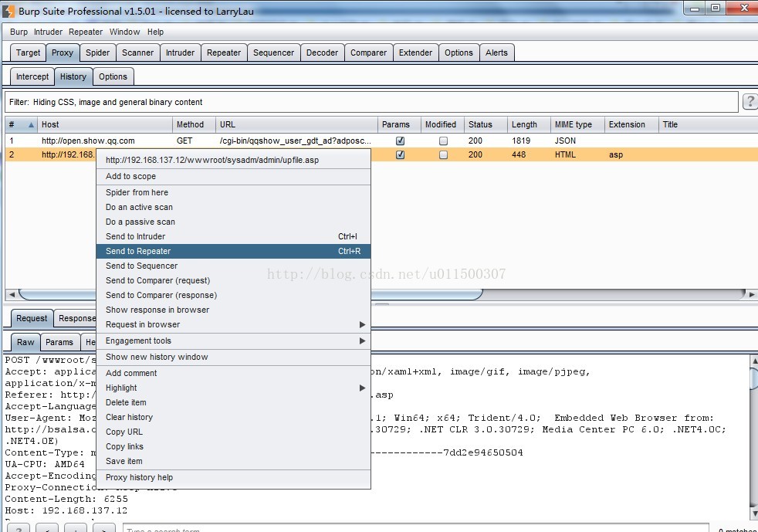Switch to the Comparer tab

pyautogui.click(x=368, y=53)
